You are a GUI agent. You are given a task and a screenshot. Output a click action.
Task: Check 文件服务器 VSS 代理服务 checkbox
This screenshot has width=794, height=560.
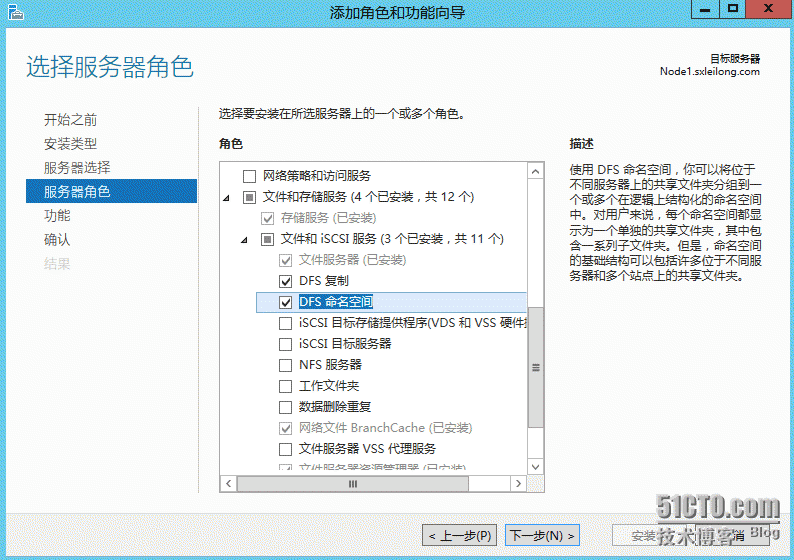286,449
